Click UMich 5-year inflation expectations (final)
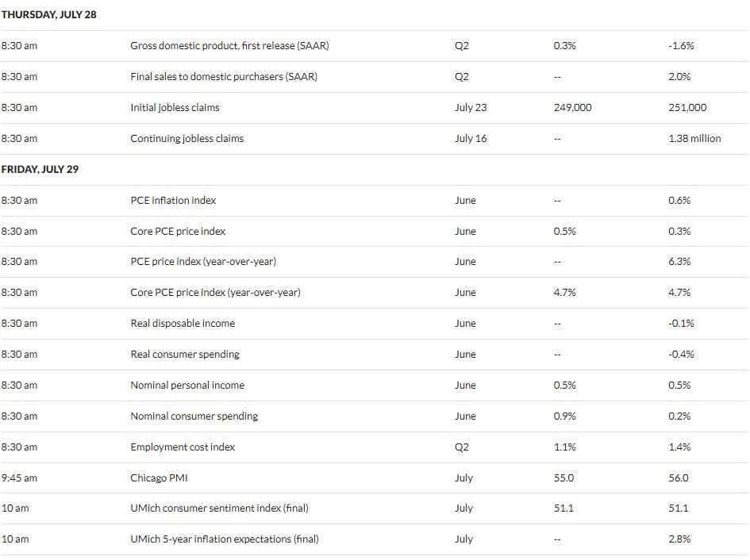 coord(225,539)
